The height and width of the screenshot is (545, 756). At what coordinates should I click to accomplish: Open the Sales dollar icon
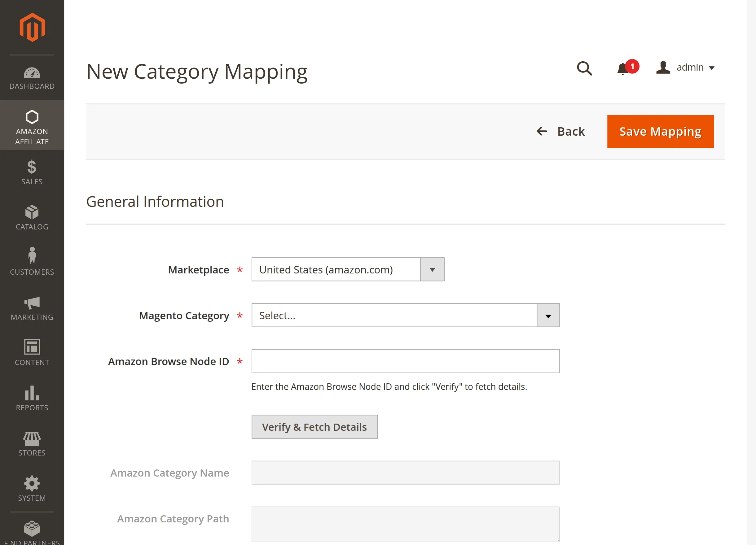32,167
